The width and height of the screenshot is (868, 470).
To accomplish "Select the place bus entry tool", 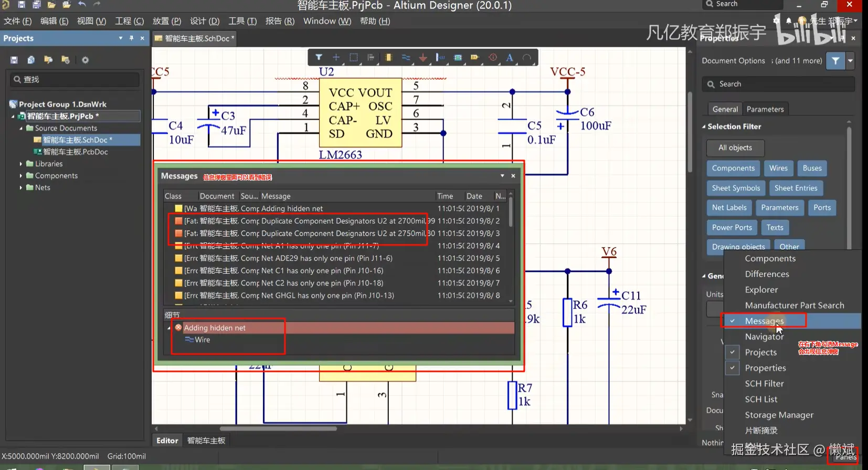I will [x=440, y=57].
